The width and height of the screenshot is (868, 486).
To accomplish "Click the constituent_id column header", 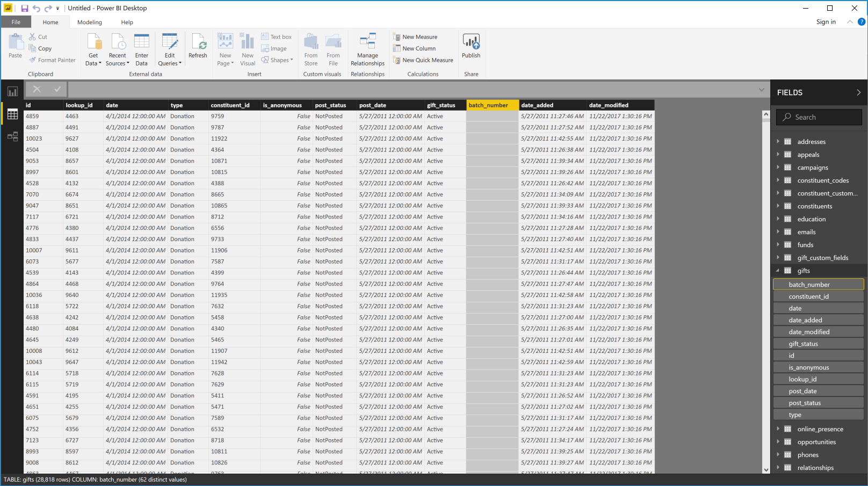I will click(234, 105).
